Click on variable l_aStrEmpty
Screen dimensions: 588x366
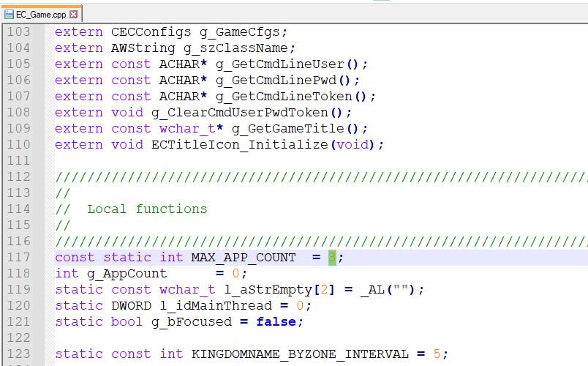268,290
